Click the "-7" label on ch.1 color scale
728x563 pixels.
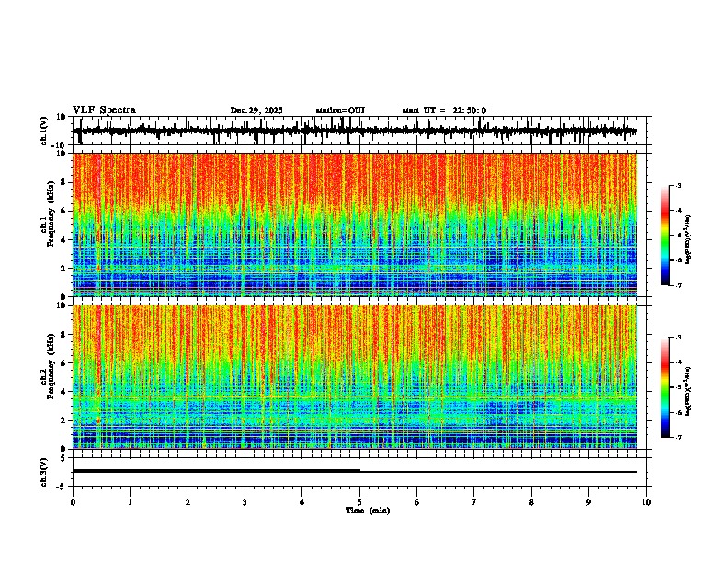pyautogui.click(x=678, y=286)
